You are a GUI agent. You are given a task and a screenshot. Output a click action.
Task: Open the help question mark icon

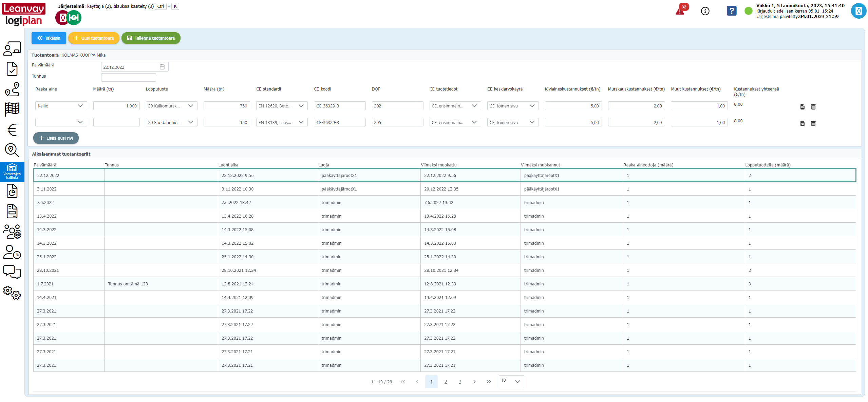click(x=731, y=11)
